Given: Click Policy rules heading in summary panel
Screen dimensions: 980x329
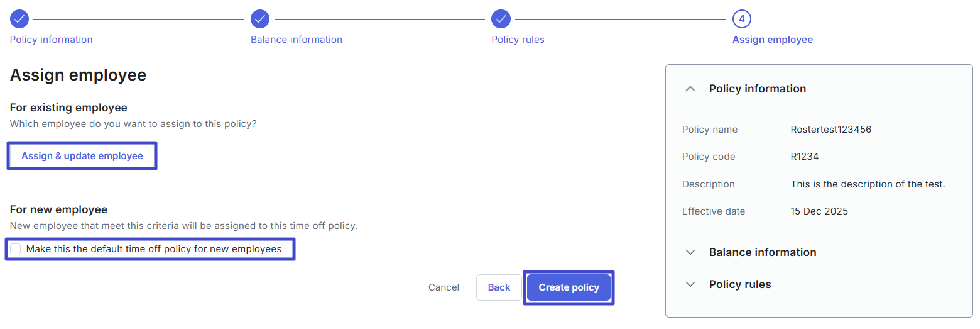Looking at the screenshot, I should pyautogui.click(x=740, y=284).
